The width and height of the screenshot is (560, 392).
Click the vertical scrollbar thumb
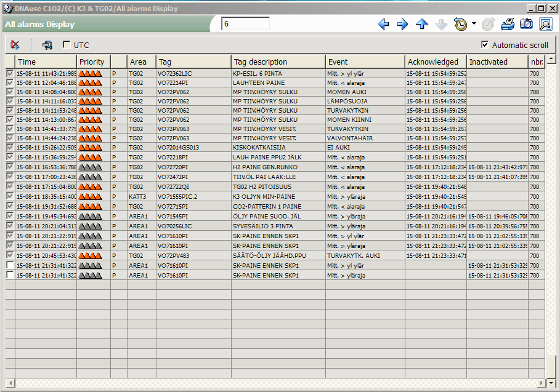click(551, 367)
